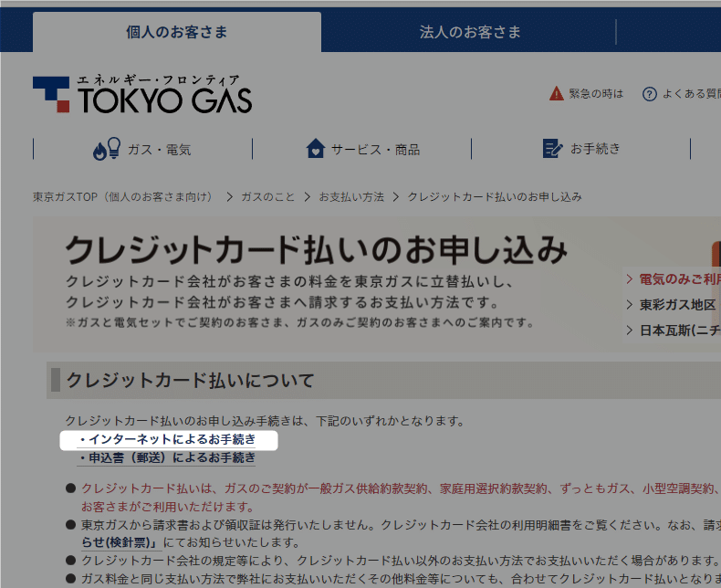
Task: Go to 東京ガスTOP breadcrumb
Action: [x=125, y=197]
